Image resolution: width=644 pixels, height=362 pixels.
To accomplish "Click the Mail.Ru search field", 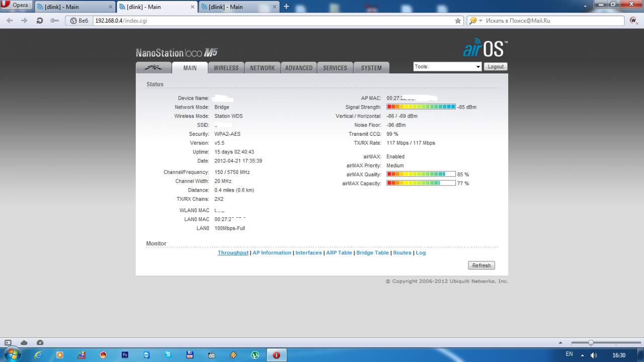I will point(554,21).
